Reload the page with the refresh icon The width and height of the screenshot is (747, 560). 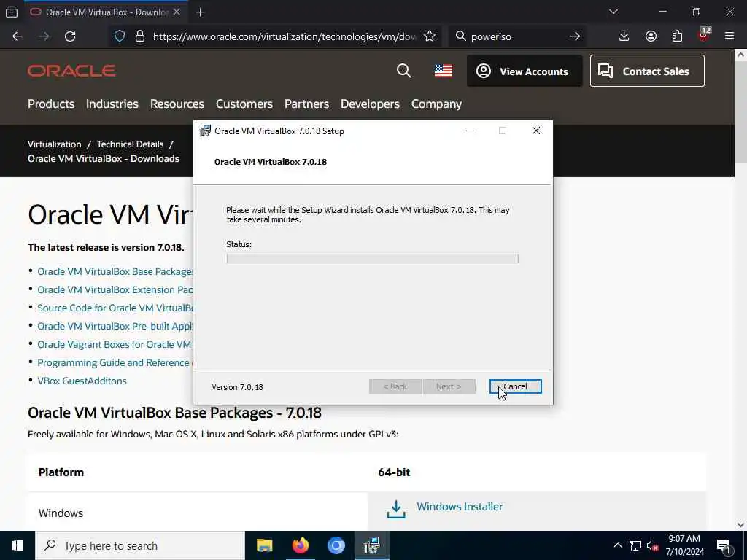(70, 36)
